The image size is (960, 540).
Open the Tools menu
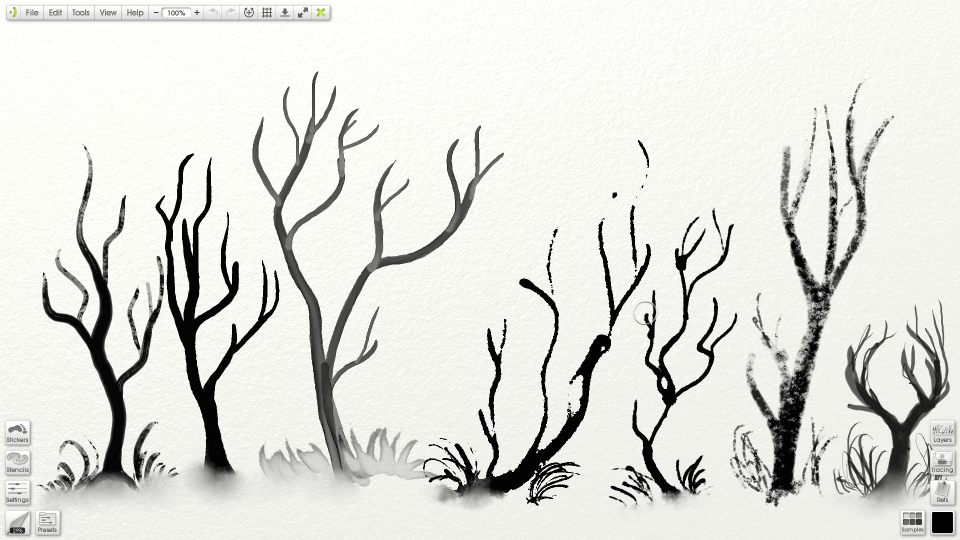80,13
